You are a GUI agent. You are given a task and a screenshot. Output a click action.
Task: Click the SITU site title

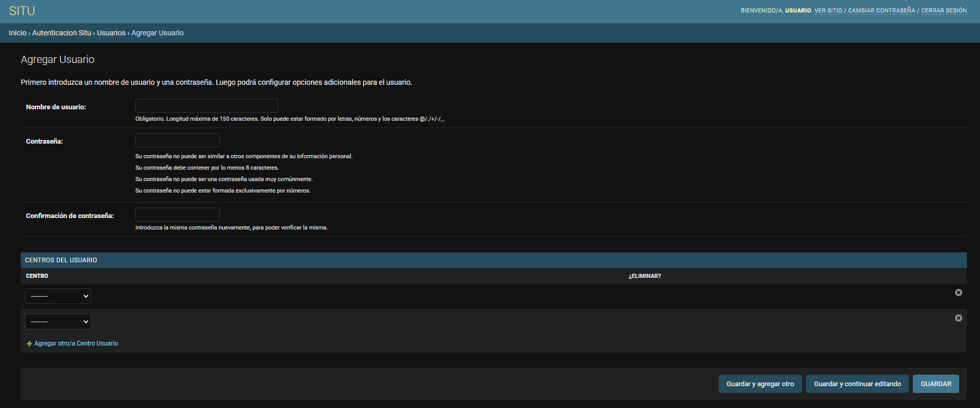tap(22, 11)
